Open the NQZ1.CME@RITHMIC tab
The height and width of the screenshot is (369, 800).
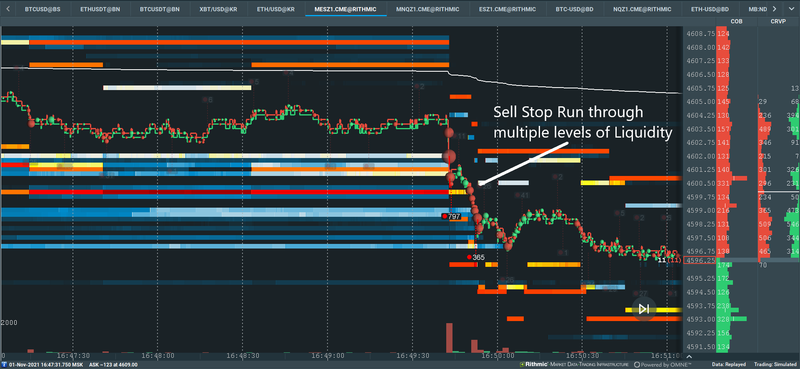tap(642, 9)
